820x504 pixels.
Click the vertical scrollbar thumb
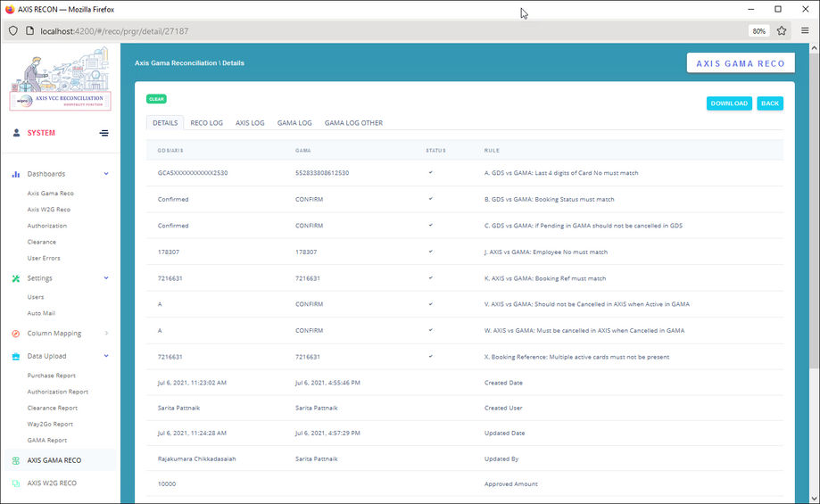tap(814, 209)
